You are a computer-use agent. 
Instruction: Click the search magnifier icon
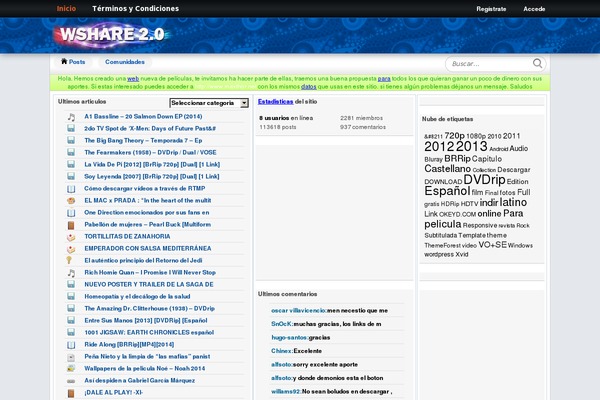click(537, 63)
